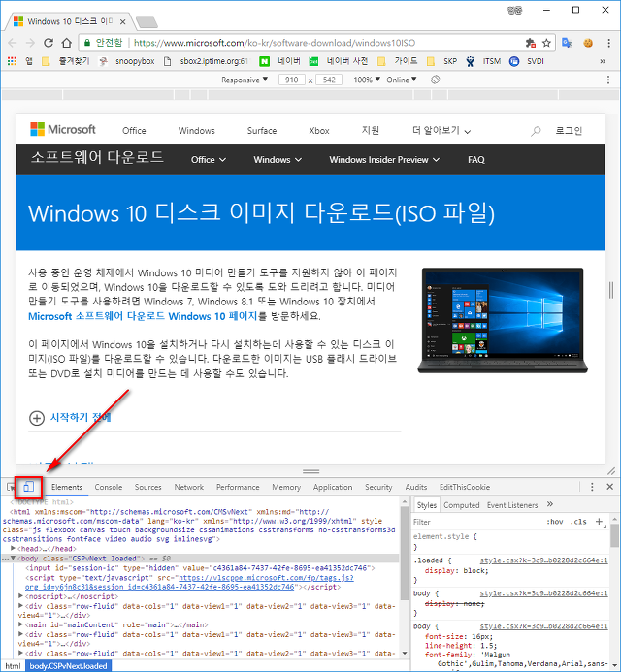Open the ITSM bookmark
This screenshot has width=621, height=672.
click(483, 61)
